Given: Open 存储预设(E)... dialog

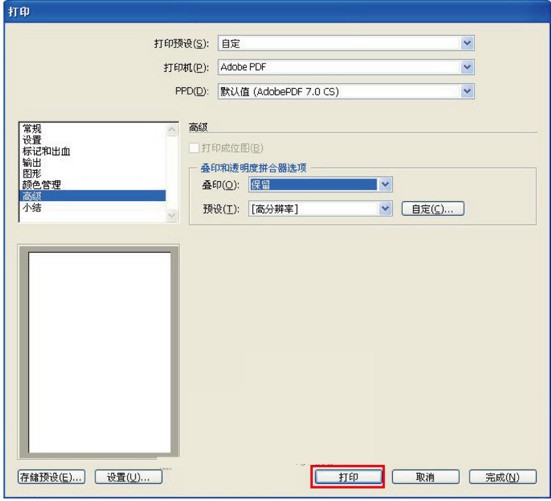Looking at the screenshot, I should pyautogui.click(x=51, y=477).
